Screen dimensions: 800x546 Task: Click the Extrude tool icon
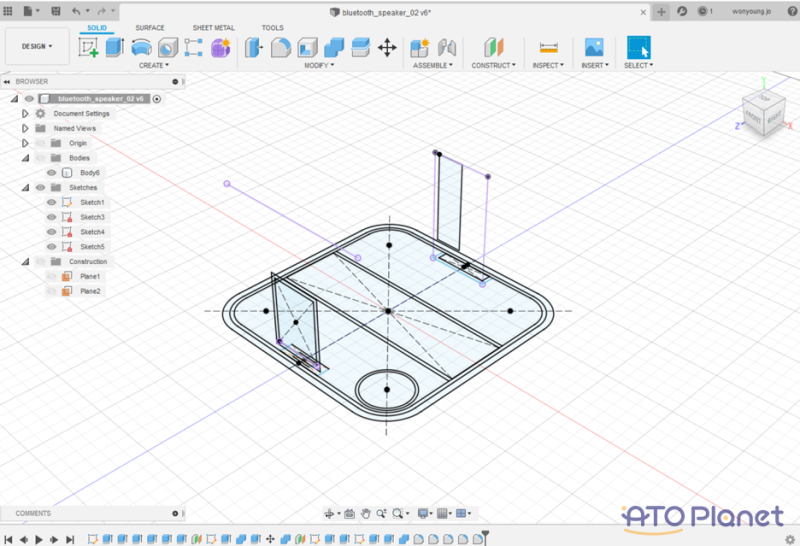[x=114, y=47]
